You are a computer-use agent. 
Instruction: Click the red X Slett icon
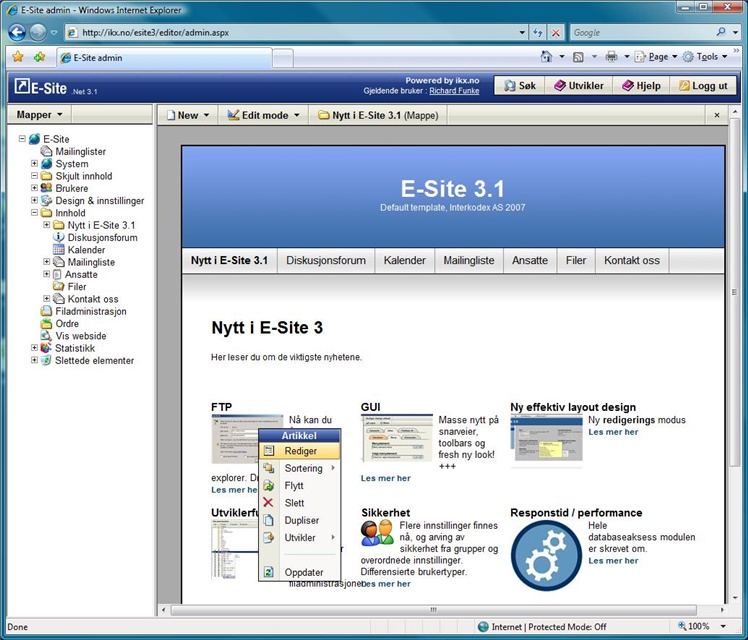click(x=268, y=503)
